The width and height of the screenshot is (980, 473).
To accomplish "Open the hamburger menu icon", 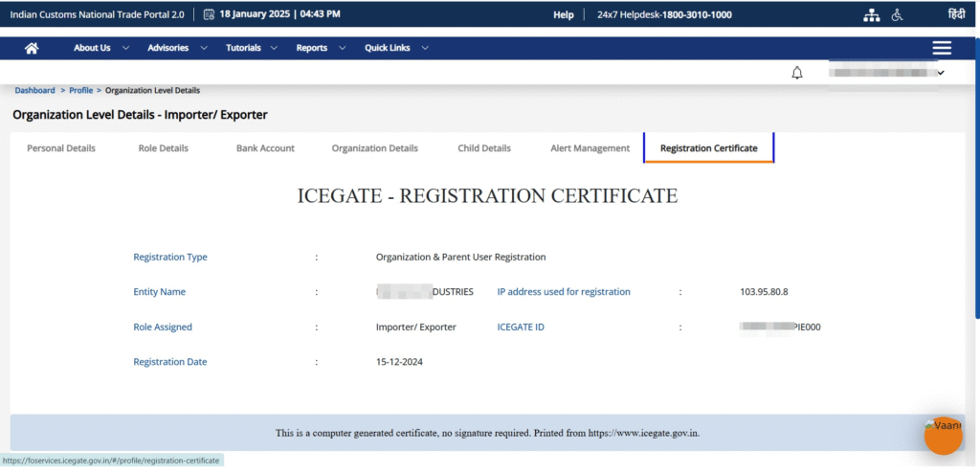I will click(x=942, y=48).
